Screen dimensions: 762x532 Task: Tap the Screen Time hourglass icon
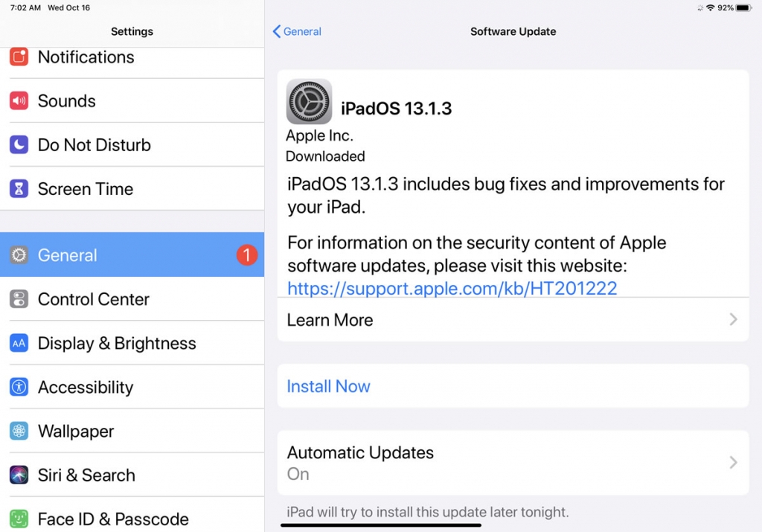(x=19, y=189)
